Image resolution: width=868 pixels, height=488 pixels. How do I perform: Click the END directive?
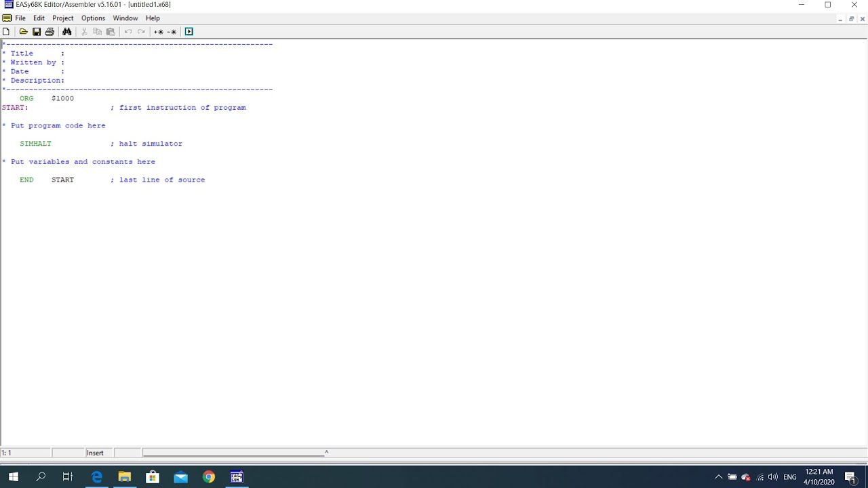coord(26,180)
